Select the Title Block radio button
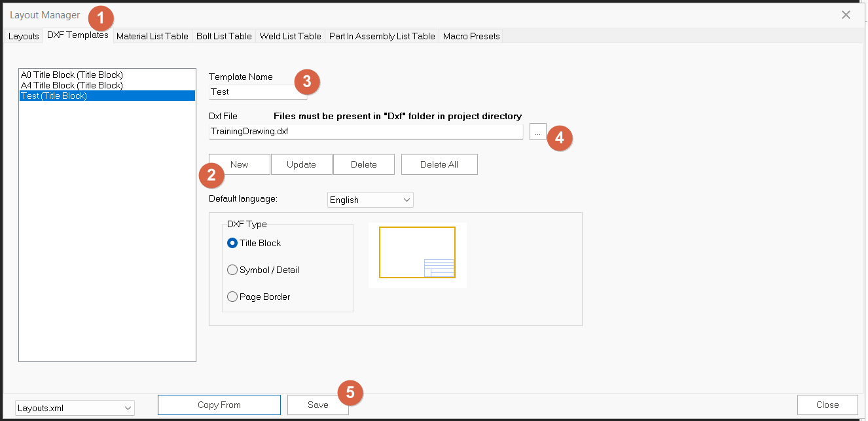 click(x=232, y=243)
